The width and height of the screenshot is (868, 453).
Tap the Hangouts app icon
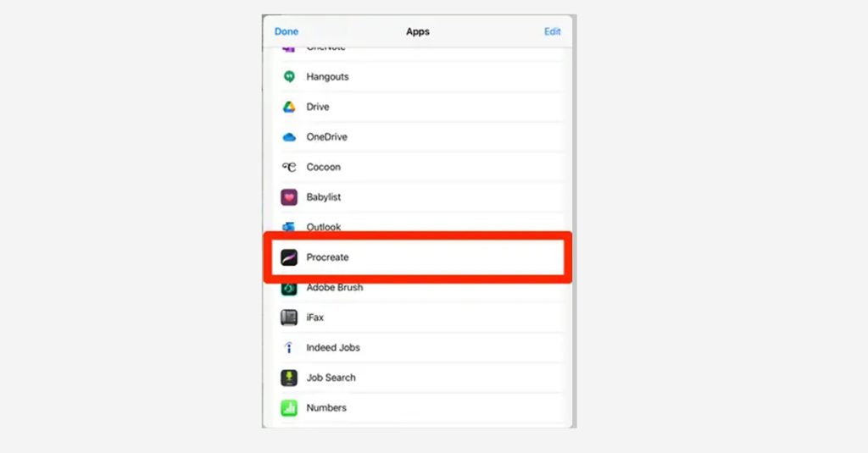pyautogui.click(x=289, y=77)
